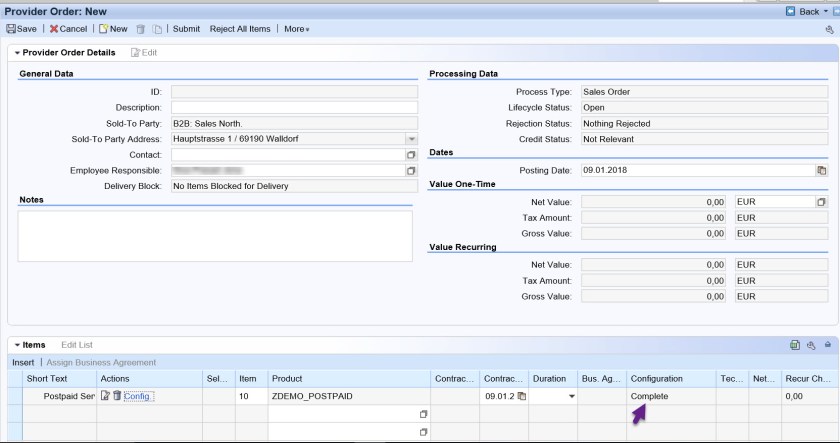Open value help for Employee Responsible
This screenshot has width=840, height=443.
point(410,170)
